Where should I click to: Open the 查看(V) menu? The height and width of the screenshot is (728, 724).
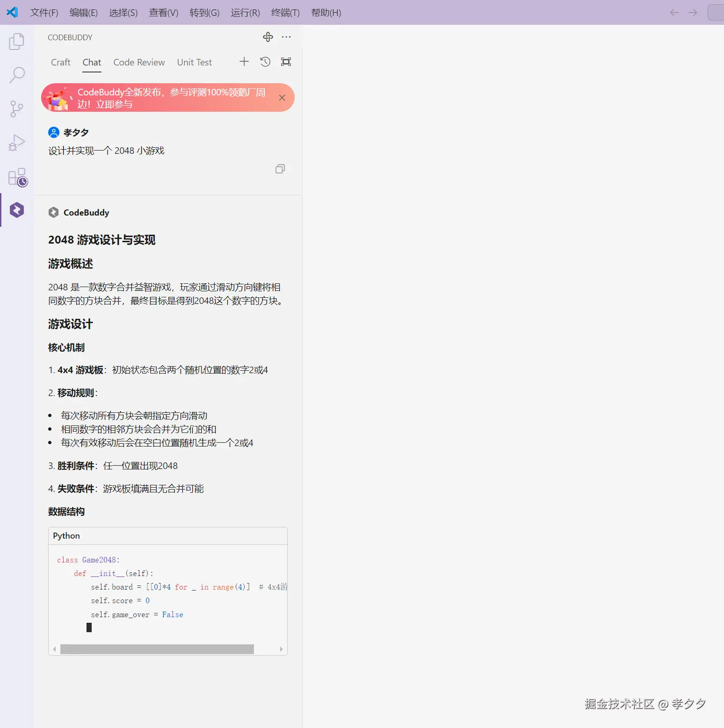point(164,13)
